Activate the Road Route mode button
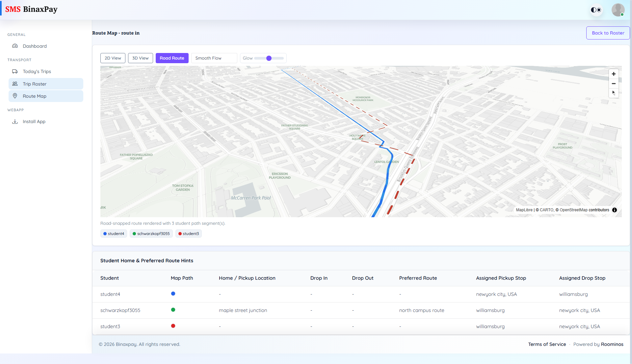Viewport: 632px width, 364px height. [172, 58]
